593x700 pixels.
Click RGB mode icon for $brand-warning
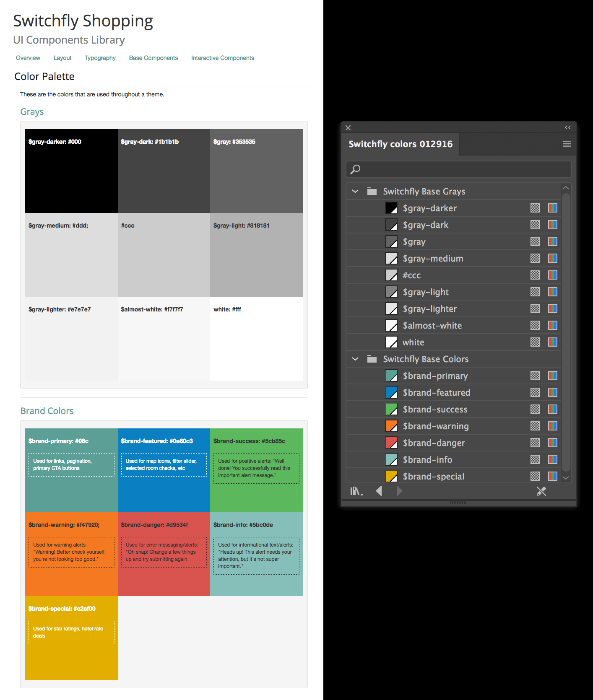pyautogui.click(x=553, y=426)
